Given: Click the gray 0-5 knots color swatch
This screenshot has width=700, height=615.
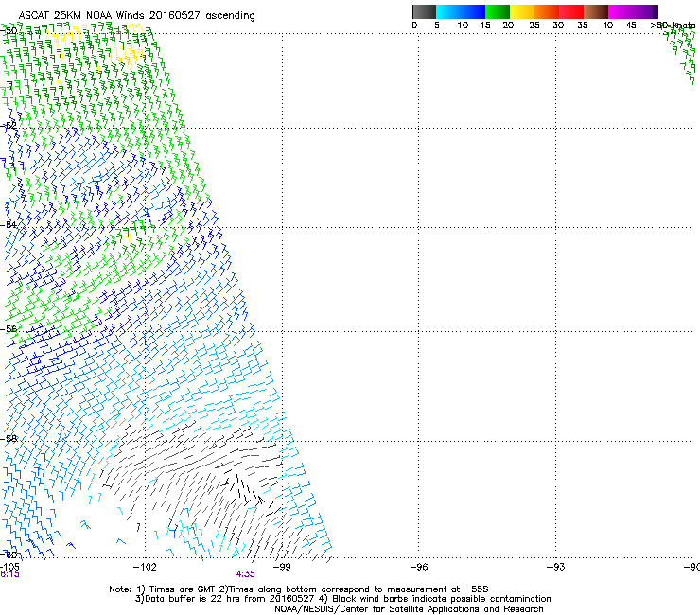Looking at the screenshot, I should click(x=424, y=11).
